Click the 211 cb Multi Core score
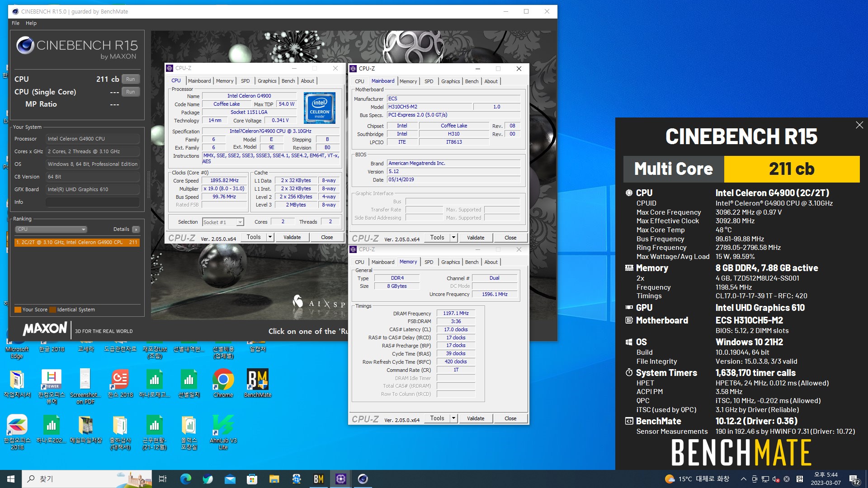 click(792, 169)
